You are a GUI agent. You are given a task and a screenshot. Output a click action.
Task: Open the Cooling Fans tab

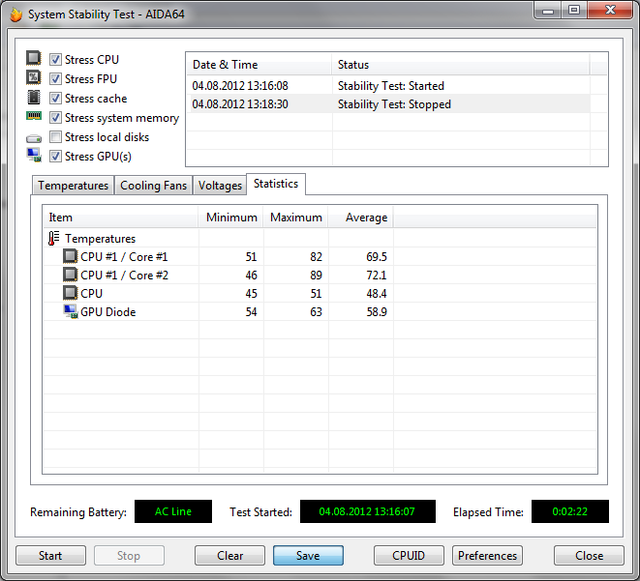click(153, 185)
